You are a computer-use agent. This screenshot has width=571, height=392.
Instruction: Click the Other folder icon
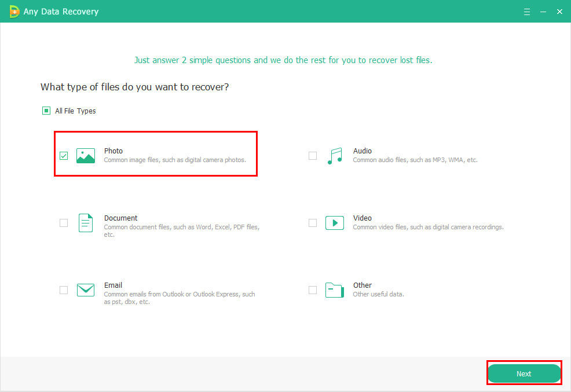coord(335,290)
